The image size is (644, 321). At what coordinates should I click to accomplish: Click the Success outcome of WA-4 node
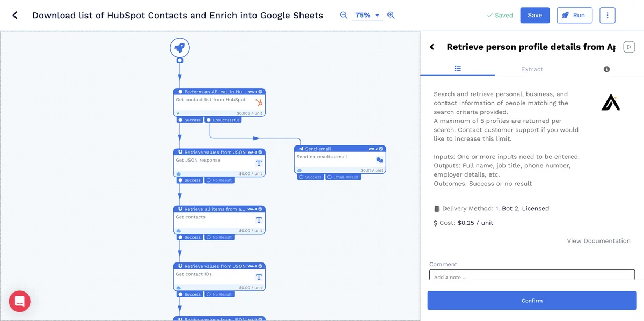tap(189, 237)
